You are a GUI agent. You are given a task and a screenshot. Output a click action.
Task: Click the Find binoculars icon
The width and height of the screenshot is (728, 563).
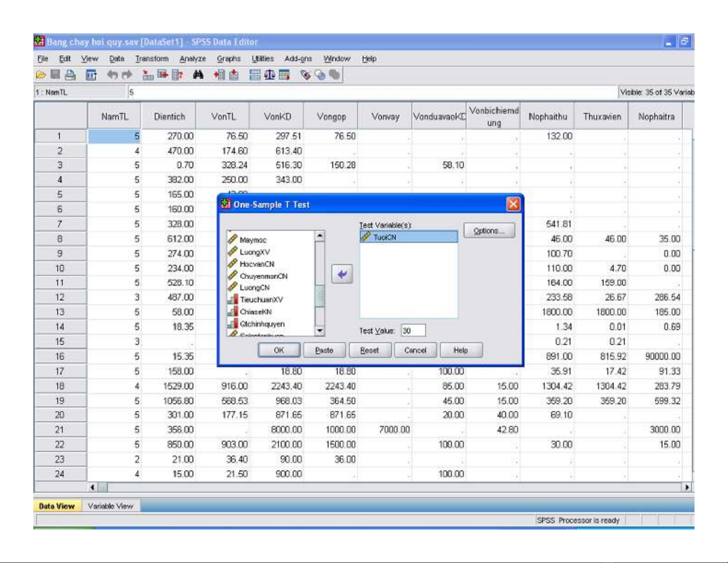(198, 74)
